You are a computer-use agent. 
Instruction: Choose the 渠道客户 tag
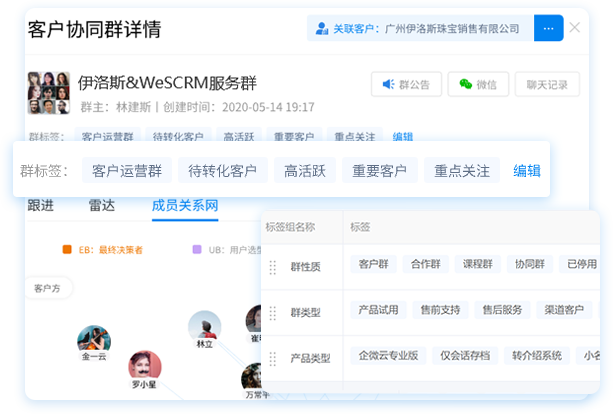tap(564, 310)
